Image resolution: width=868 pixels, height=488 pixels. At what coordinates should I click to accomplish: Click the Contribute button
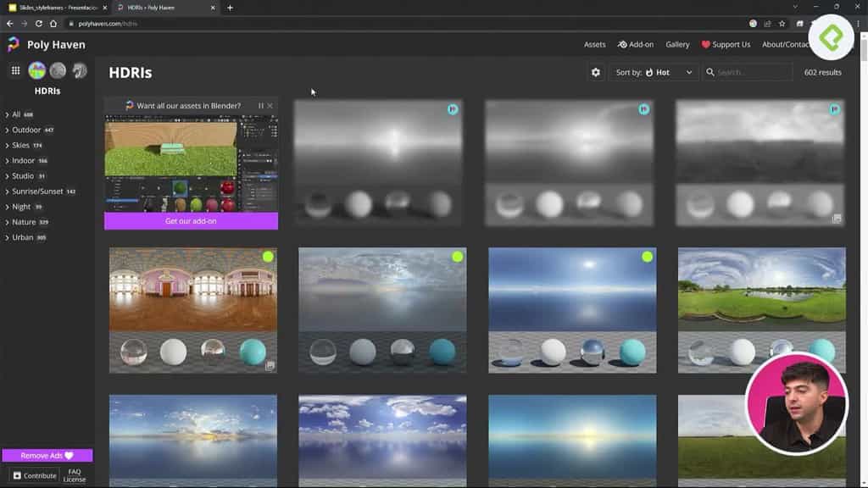(x=35, y=475)
